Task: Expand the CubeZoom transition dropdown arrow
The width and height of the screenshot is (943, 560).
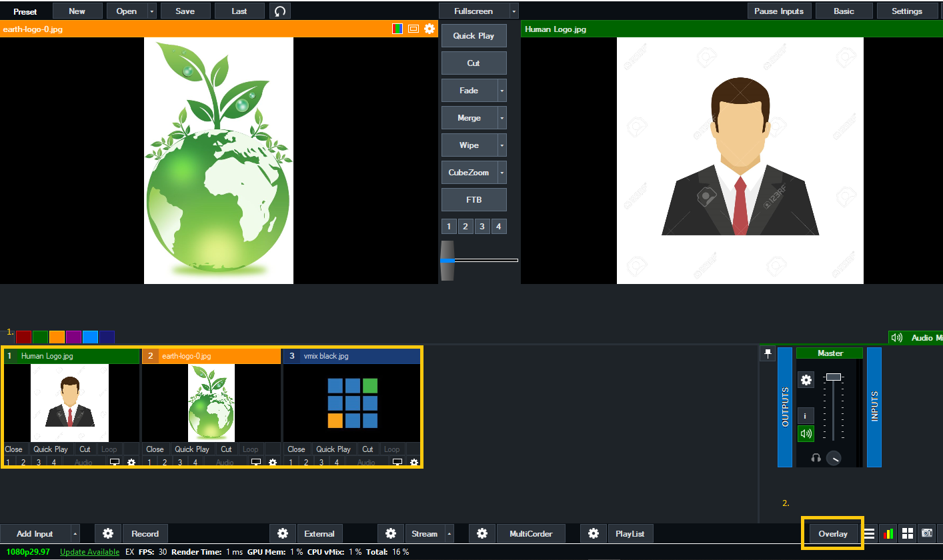Action: pos(502,173)
